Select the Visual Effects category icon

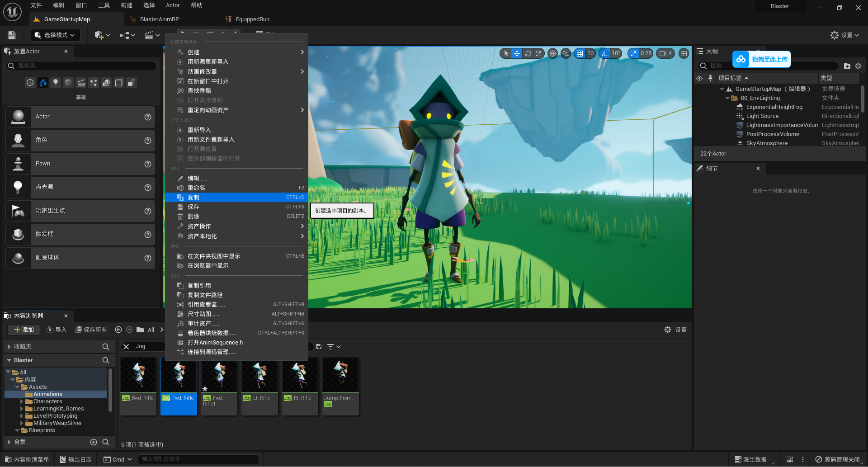pos(93,83)
